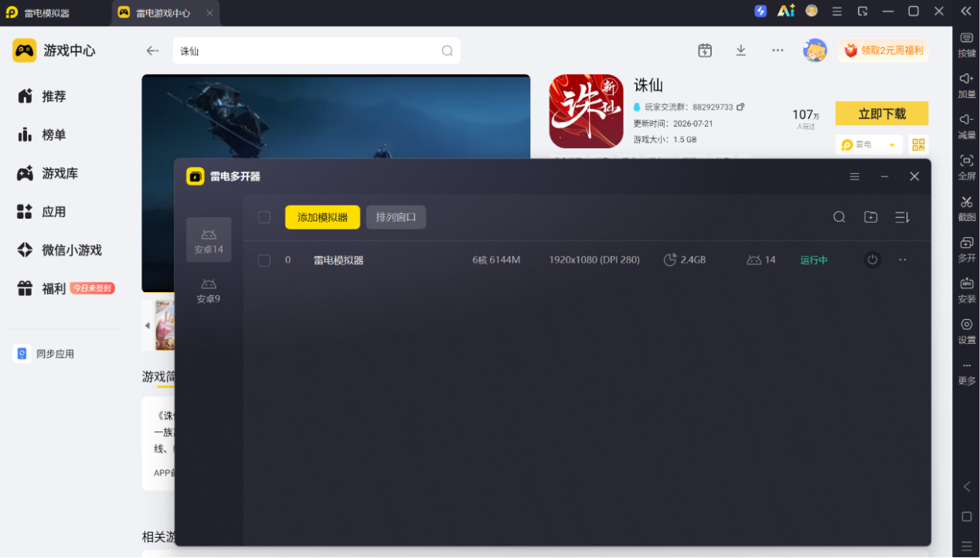The image size is (980, 558).
Task: Click the 1920x1080 (DPI 280) resolution text
Action: [594, 260]
